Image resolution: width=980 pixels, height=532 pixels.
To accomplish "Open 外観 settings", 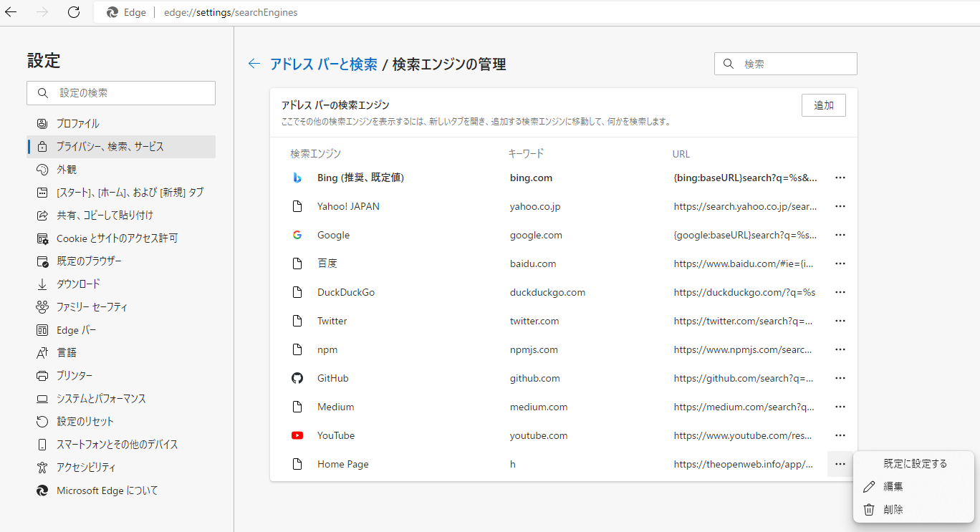I will 121,170.
